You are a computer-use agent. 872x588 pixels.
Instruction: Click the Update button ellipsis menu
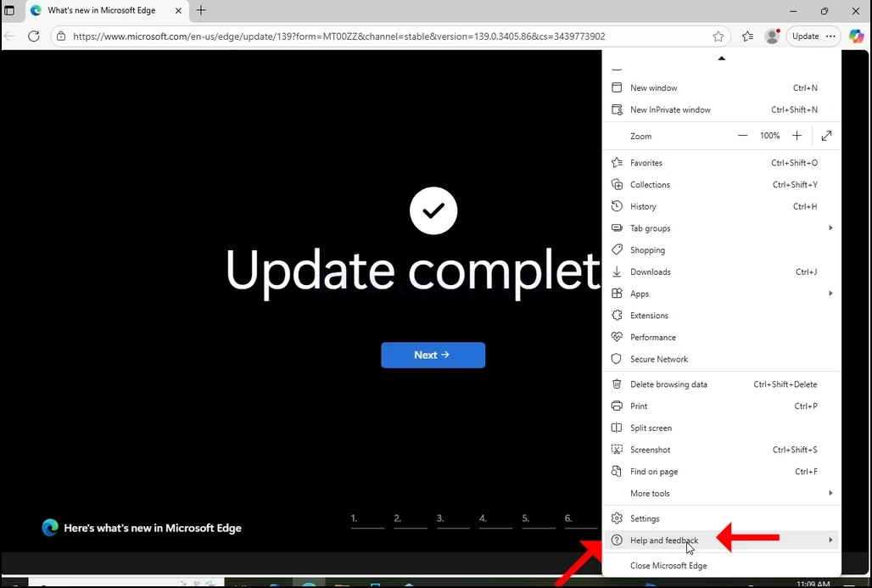(830, 36)
